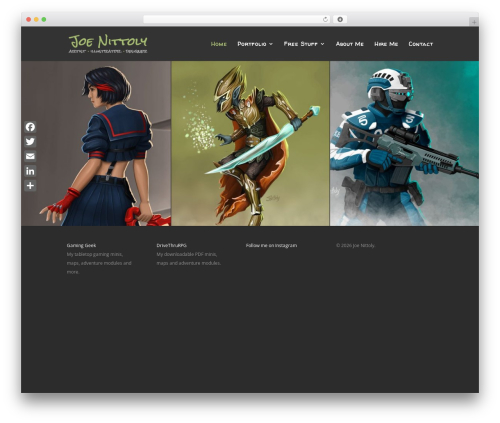Image resolution: width=500 pixels, height=423 pixels.
Task: Go to the Home menu item
Action: (219, 44)
